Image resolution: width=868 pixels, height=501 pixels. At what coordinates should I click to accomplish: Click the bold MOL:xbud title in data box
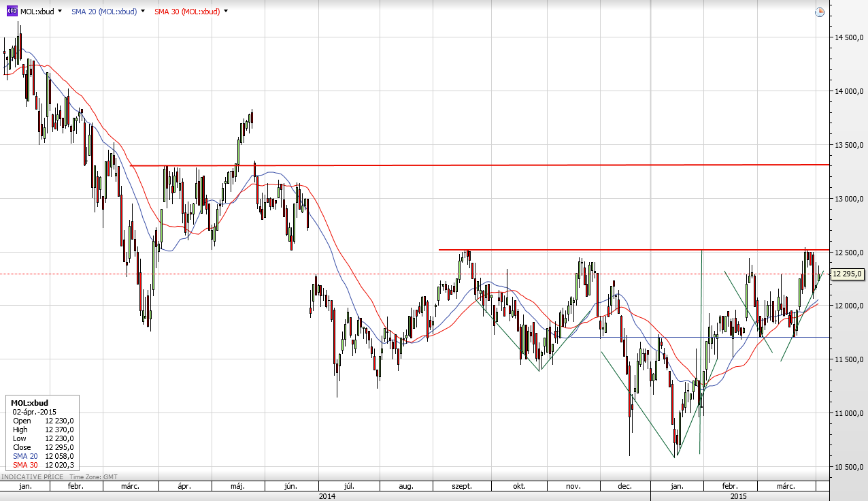click(x=31, y=404)
